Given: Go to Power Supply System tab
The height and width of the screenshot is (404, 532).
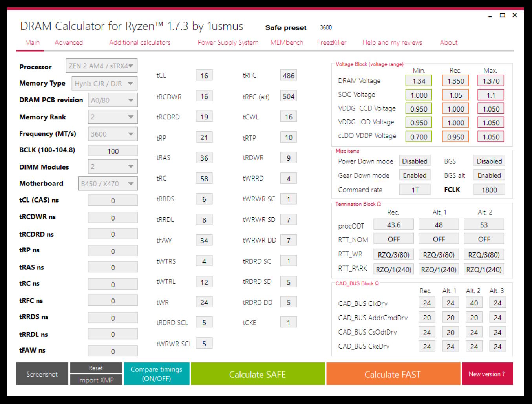Looking at the screenshot, I should (228, 42).
